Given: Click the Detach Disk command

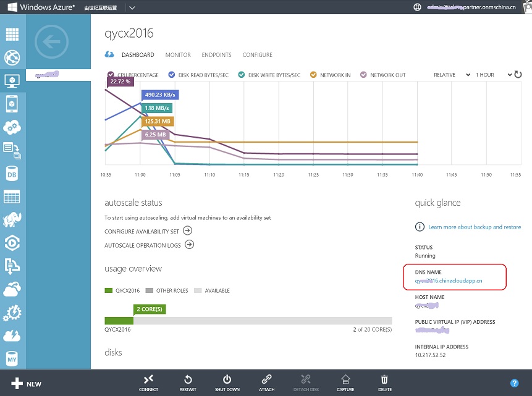Looking at the screenshot, I should pos(306,383).
